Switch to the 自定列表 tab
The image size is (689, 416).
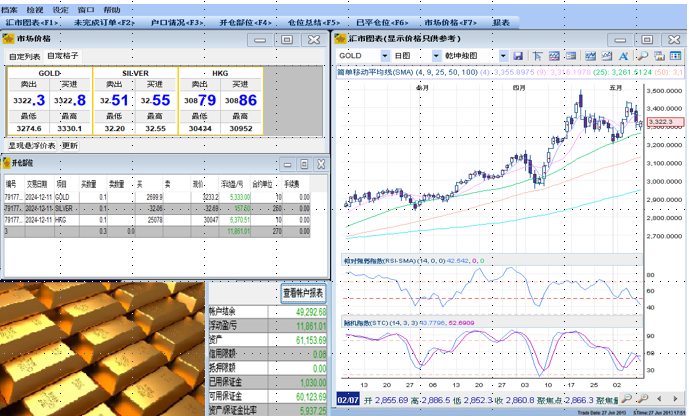[x=23, y=57]
